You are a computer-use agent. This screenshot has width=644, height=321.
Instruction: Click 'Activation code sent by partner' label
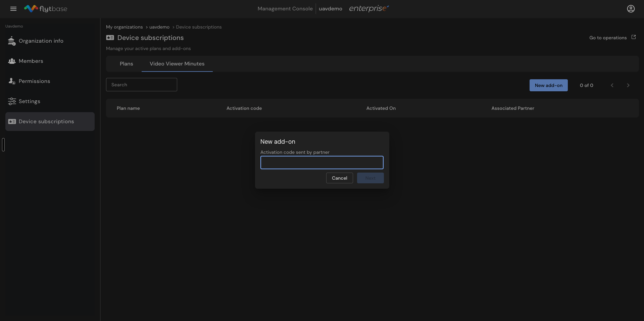click(x=295, y=152)
